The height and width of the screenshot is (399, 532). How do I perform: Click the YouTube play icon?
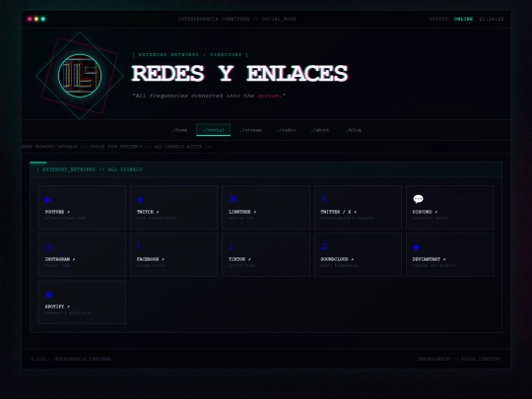[x=48, y=200]
